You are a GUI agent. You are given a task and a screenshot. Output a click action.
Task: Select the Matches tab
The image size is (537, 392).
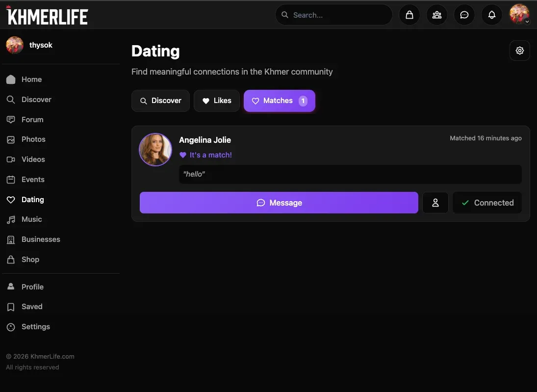pos(279,101)
